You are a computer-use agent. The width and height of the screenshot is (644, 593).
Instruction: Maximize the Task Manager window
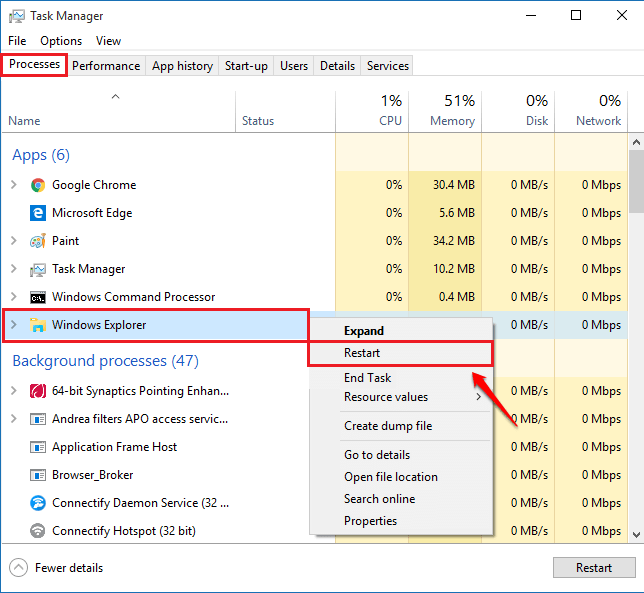click(x=576, y=16)
